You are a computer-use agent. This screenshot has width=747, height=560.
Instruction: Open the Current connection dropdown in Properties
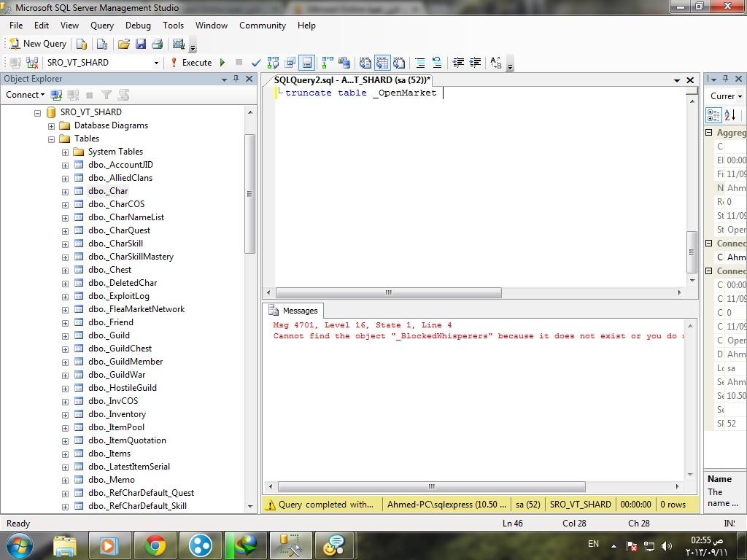(x=740, y=96)
